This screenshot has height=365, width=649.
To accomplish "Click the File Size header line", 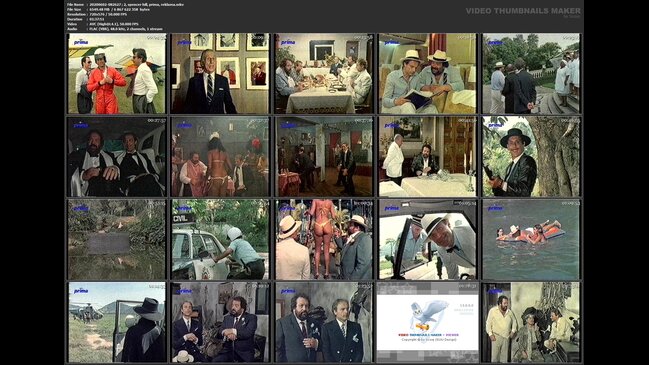I will point(108,9).
